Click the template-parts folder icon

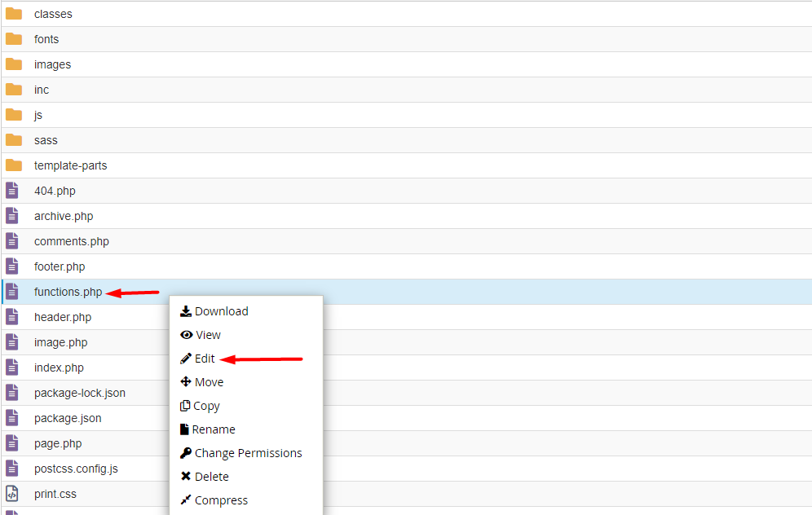tap(14, 165)
